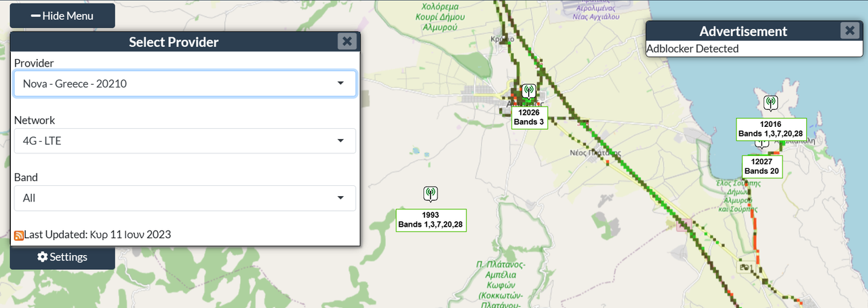
Task: Click the Advertisement panel title
Action: [743, 31]
